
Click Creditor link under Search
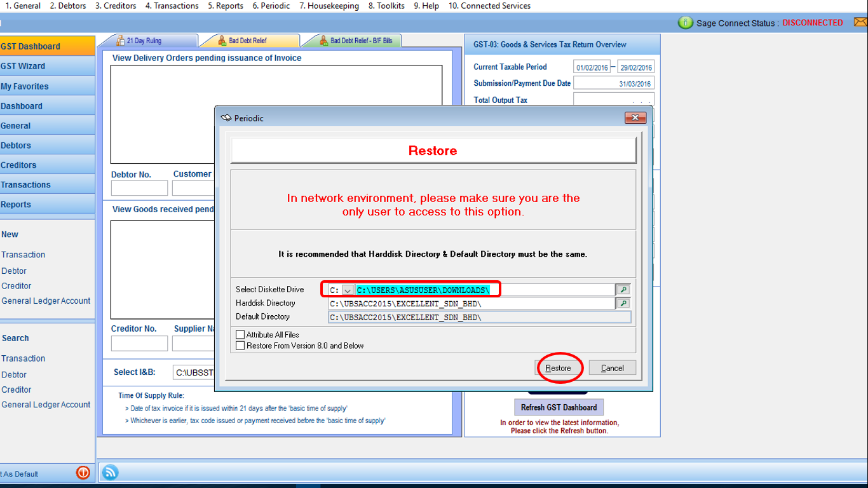click(x=17, y=390)
